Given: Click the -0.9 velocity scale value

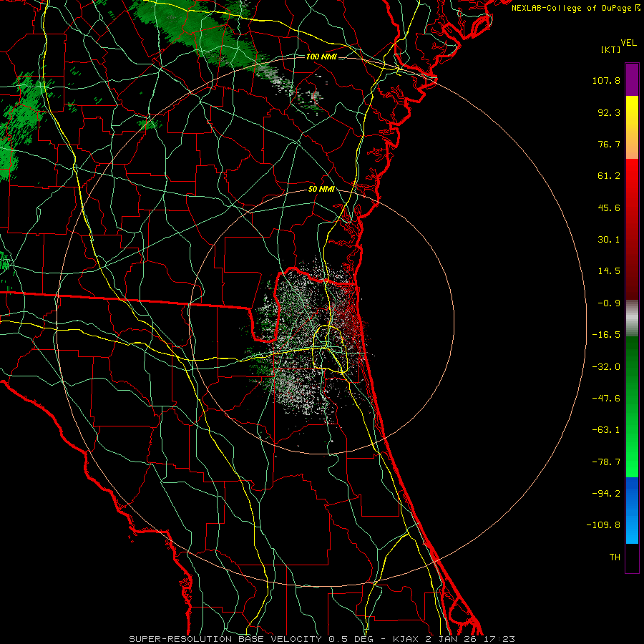Looking at the screenshot, I should (609, 303).
